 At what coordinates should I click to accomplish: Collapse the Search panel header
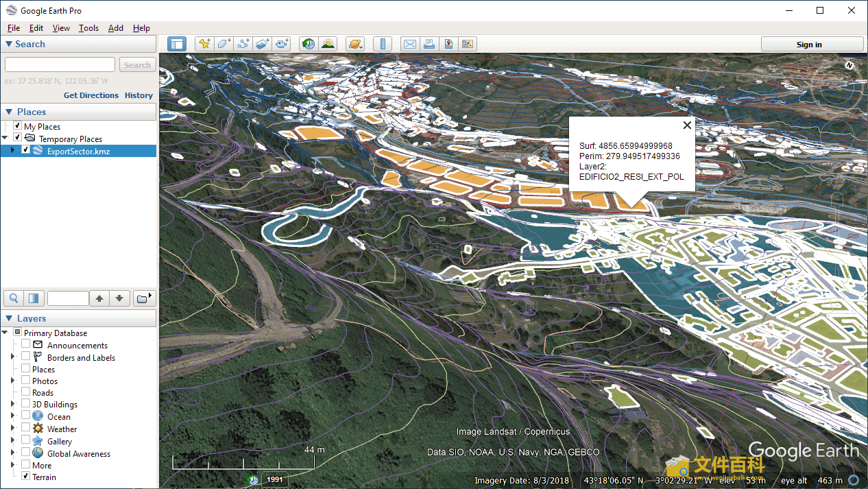[78, 44]
